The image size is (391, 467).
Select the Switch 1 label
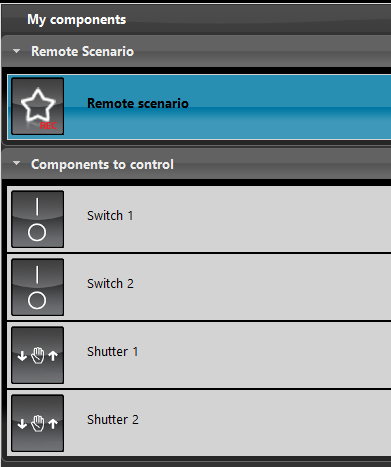[x=110, y=216]
